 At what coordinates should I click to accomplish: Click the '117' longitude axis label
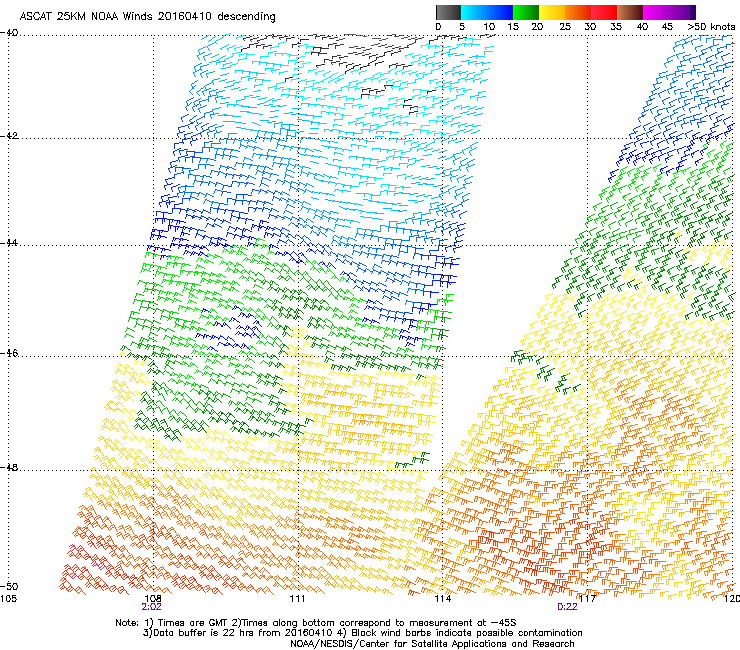[587, 599]
